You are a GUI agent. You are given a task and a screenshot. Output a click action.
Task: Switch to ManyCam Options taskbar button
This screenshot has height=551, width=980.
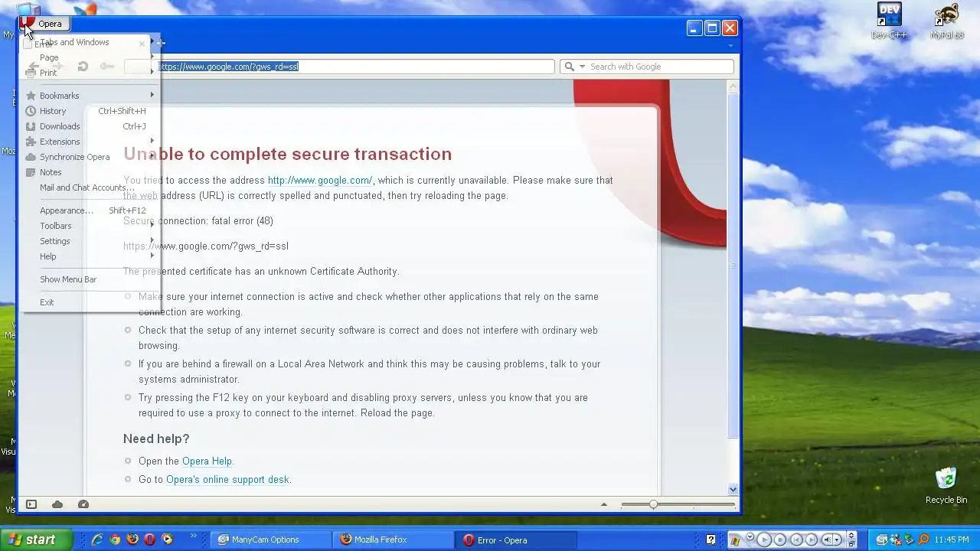(x=273, y=540)
